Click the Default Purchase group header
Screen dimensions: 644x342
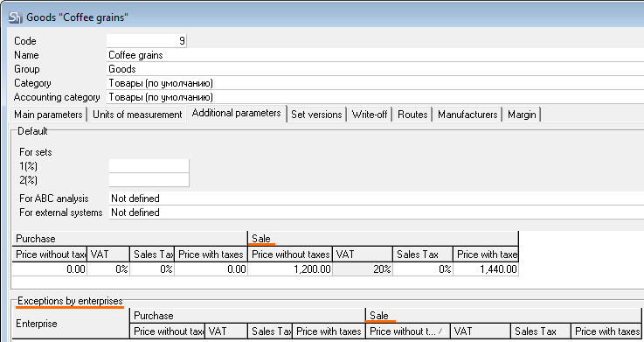tap(130, 239)
